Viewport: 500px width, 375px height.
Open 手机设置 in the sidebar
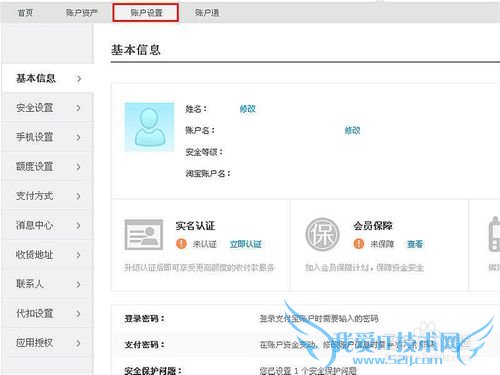(47, 137)
